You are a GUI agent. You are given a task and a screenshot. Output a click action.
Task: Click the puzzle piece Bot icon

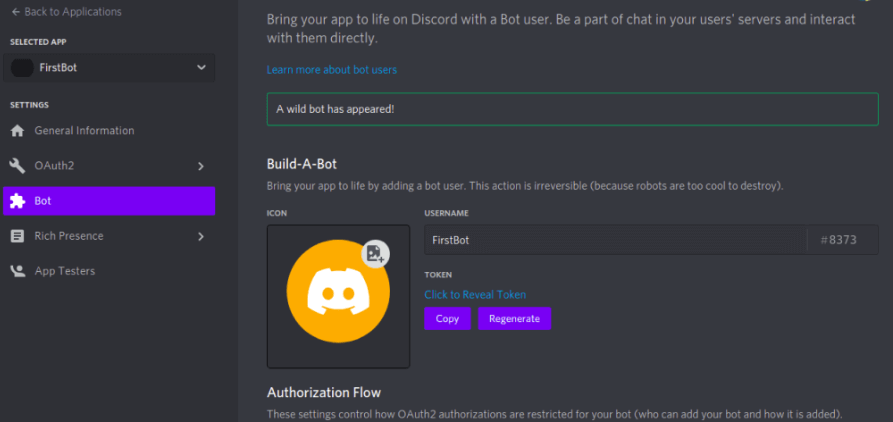tap(17, 201)
